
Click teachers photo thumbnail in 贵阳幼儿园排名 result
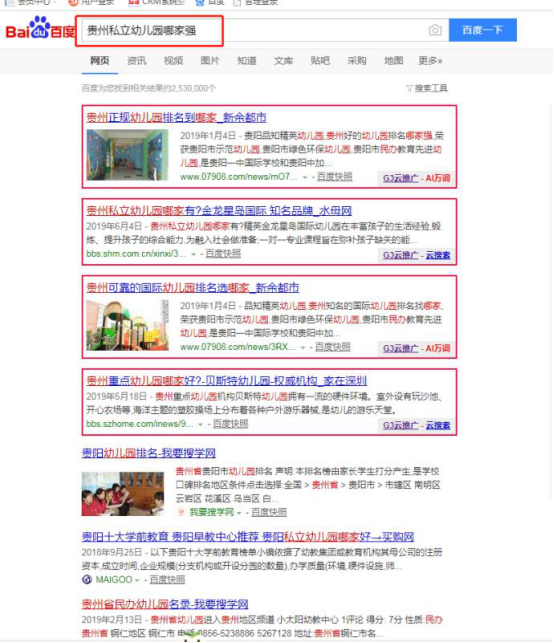(123, 494)
